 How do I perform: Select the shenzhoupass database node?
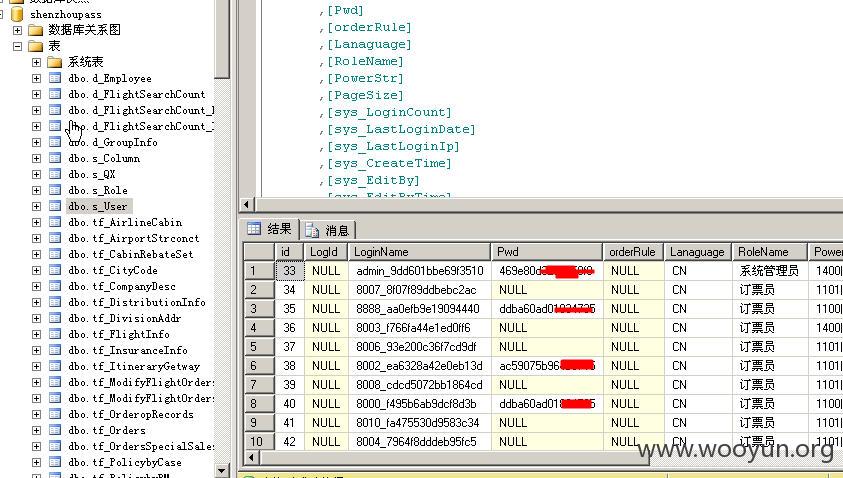click(66, 15)
